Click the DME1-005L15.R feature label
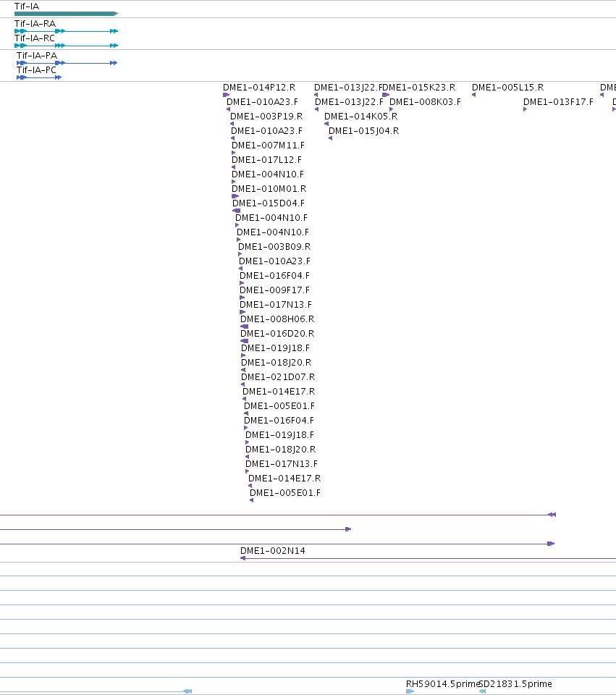Viewport: 616px width, 695px height. click(508, 88)
